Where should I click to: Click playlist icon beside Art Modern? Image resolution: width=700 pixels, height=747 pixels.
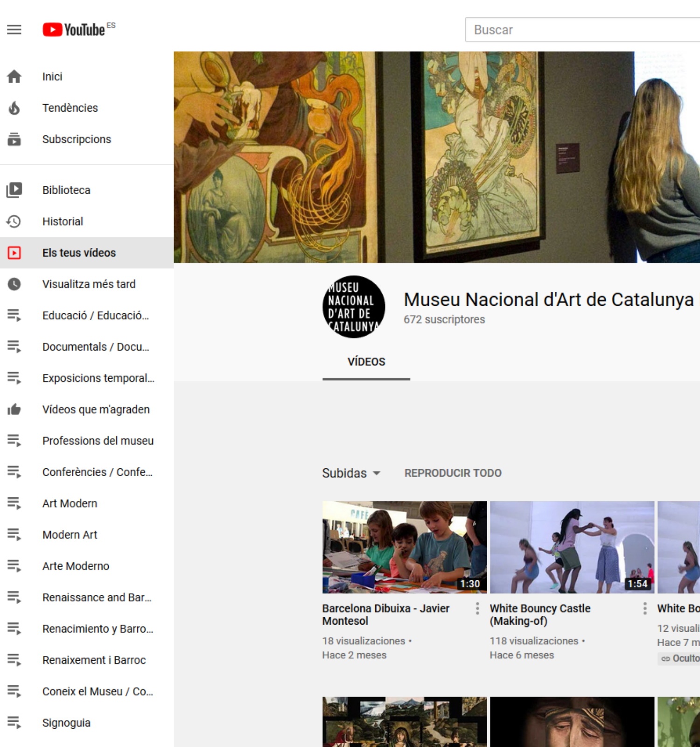(x=14, y=503)
